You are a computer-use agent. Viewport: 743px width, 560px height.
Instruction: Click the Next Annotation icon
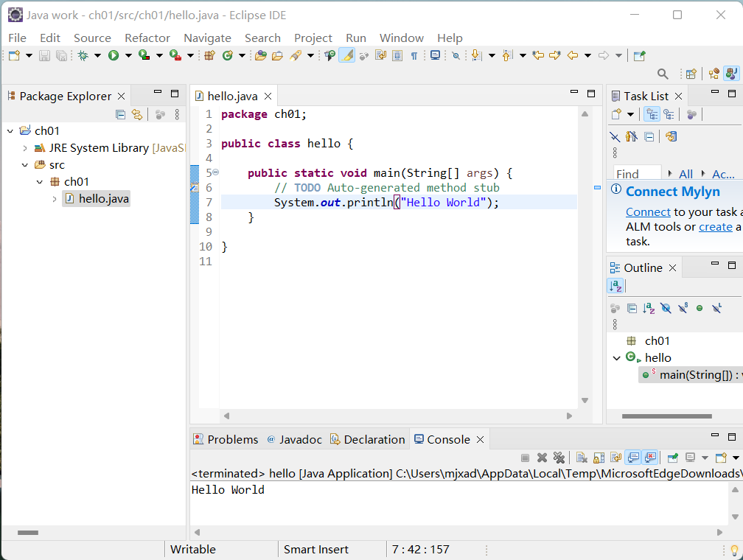click(476, 55)
